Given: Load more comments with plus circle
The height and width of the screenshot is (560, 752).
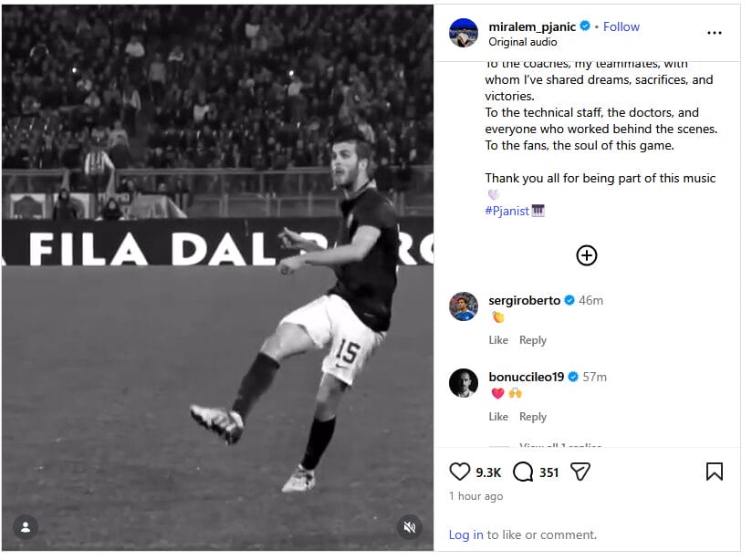Looking at the screenshot, I should tap(587, 255).
